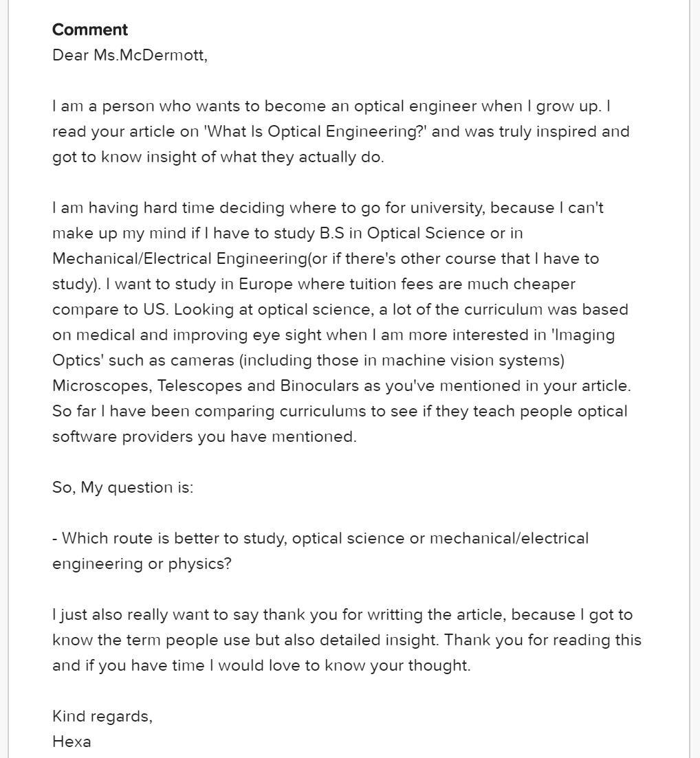This screenshot has height=758, width=700.
Task: Click the line "So, My question is:"
Action: click(123, 487)
